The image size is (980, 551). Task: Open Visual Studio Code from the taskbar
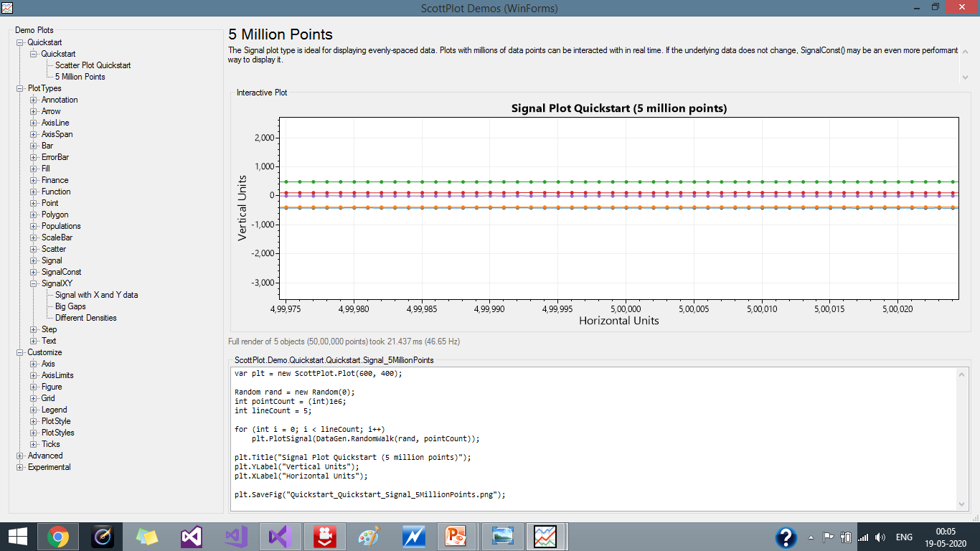click(236, 536)
